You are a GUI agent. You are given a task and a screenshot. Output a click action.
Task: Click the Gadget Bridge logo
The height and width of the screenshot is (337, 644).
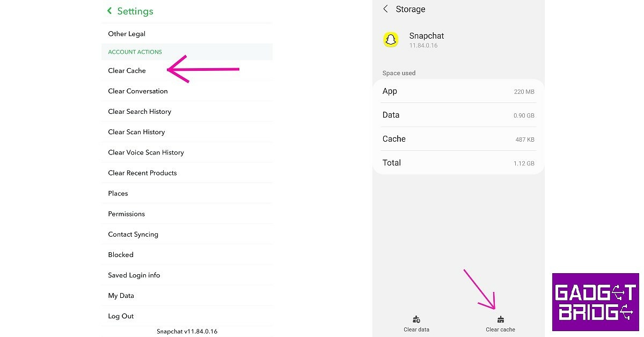[x=595, y=302]
